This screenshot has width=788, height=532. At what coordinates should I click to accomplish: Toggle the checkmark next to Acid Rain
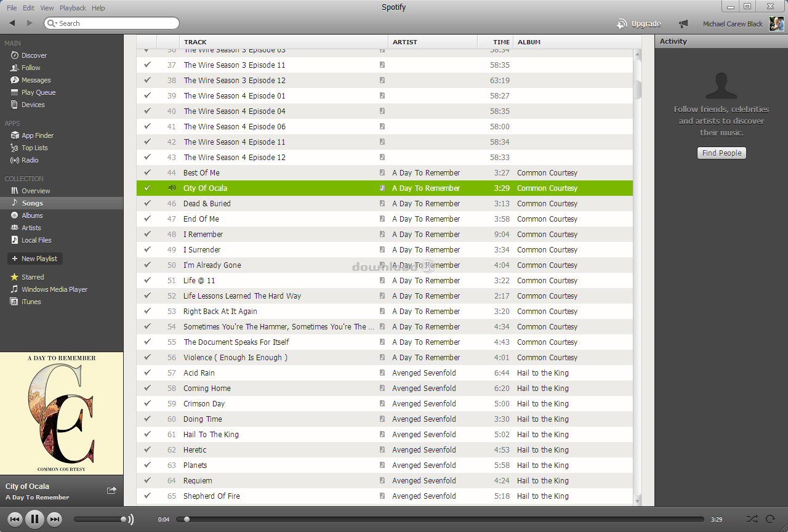point(147,373)
